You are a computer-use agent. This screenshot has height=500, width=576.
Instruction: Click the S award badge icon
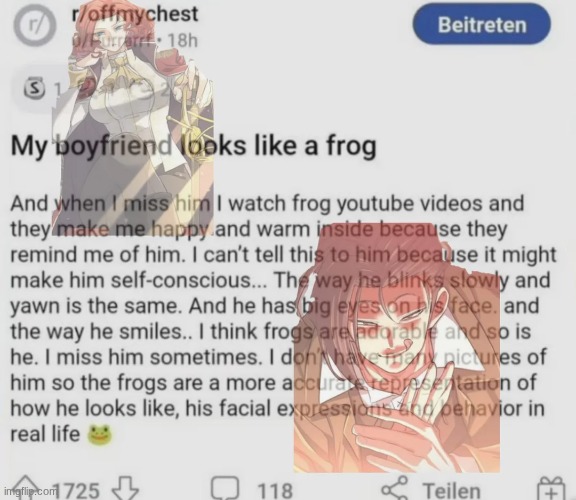[35, 89]
